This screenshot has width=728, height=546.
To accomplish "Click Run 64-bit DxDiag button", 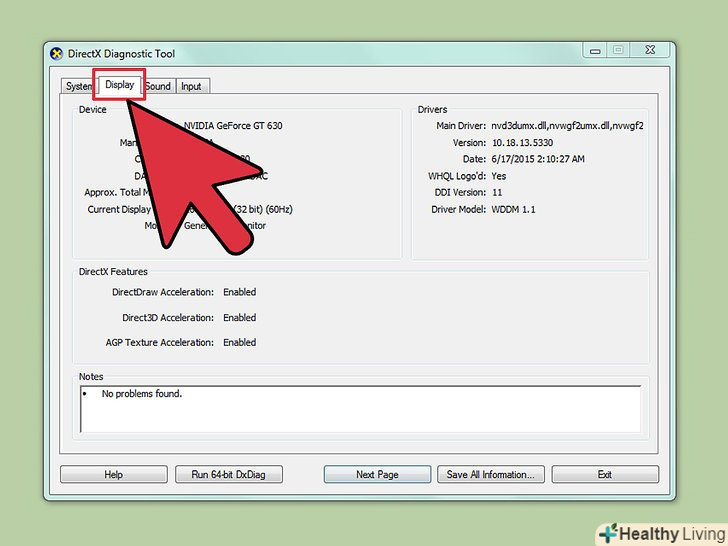I will click(x=228, y=474).
